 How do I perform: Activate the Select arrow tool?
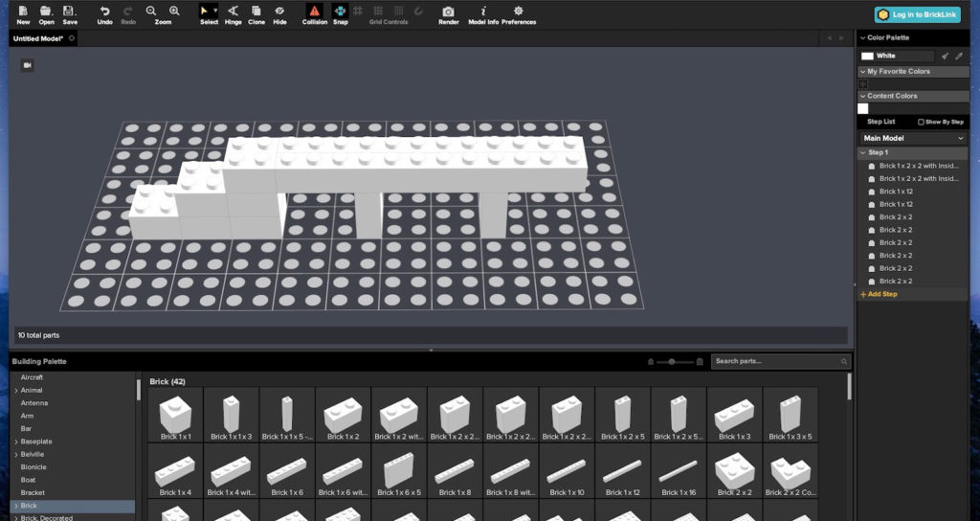(205, 11)
